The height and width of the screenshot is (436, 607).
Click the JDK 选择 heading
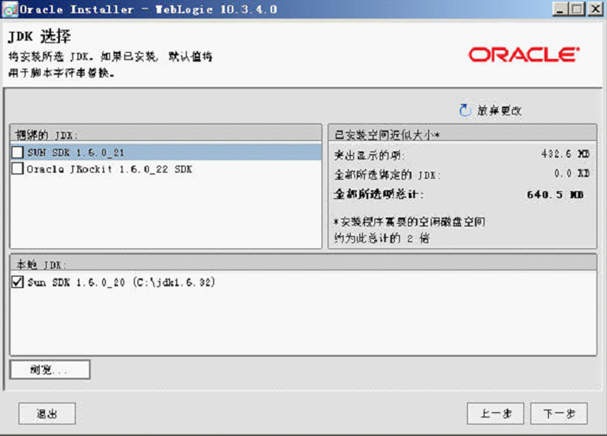tap(39, 37)
